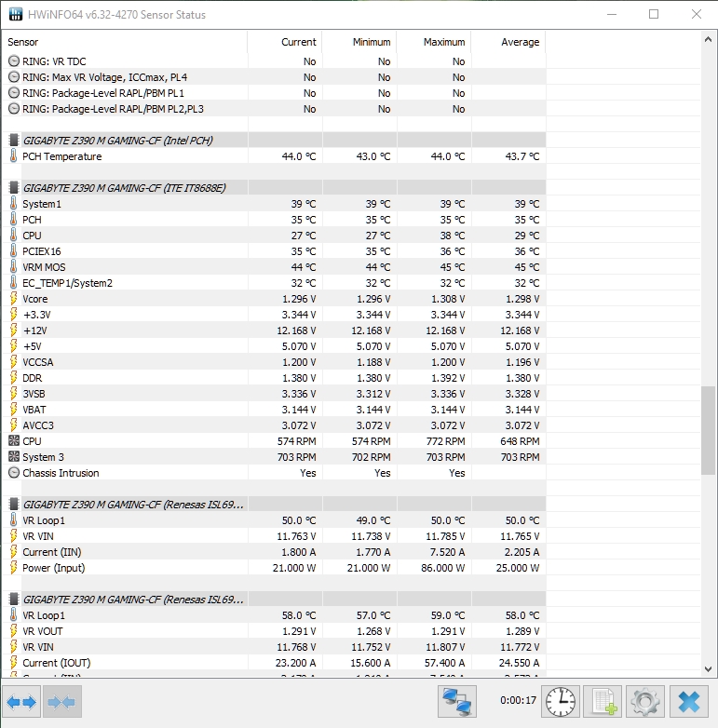The image size is (718, 728).
Task: Select the PCH Temperature thermometer icon
Action: (x=14, y=156)
